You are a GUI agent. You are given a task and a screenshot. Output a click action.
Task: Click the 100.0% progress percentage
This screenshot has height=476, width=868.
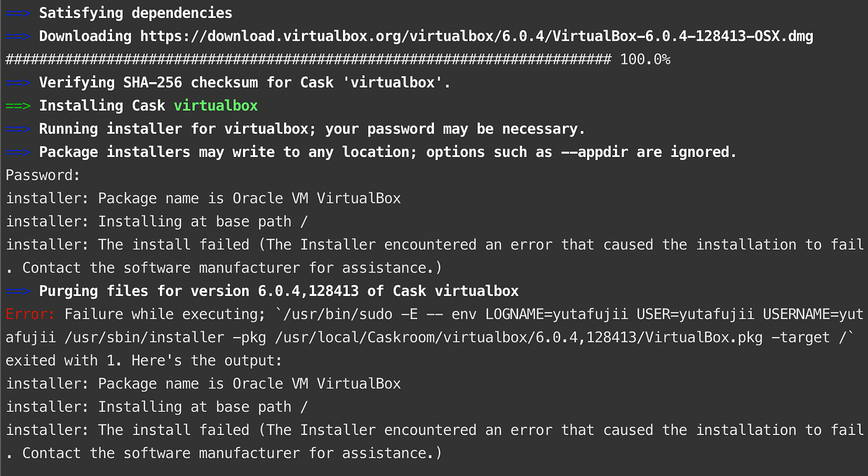pos(645,60)
